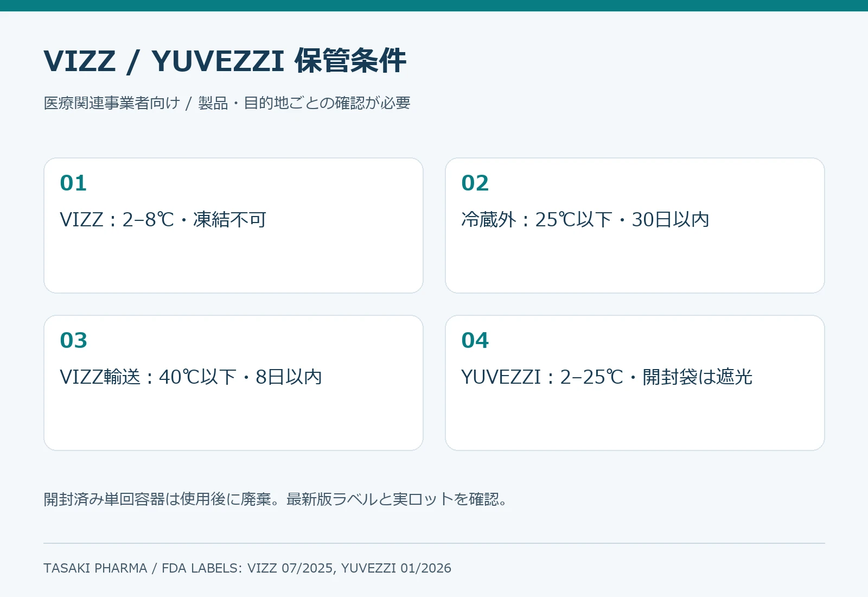
Task: Click the note starting '開封済み単回容器は使用後に廃棄'
Action: [x=275, y=499]
